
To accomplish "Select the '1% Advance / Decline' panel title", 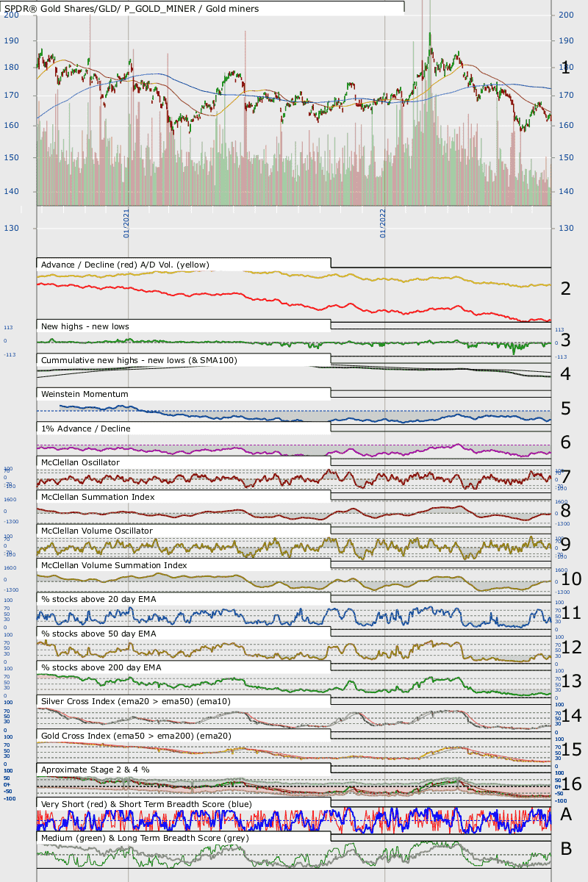I will coord(86,429).
